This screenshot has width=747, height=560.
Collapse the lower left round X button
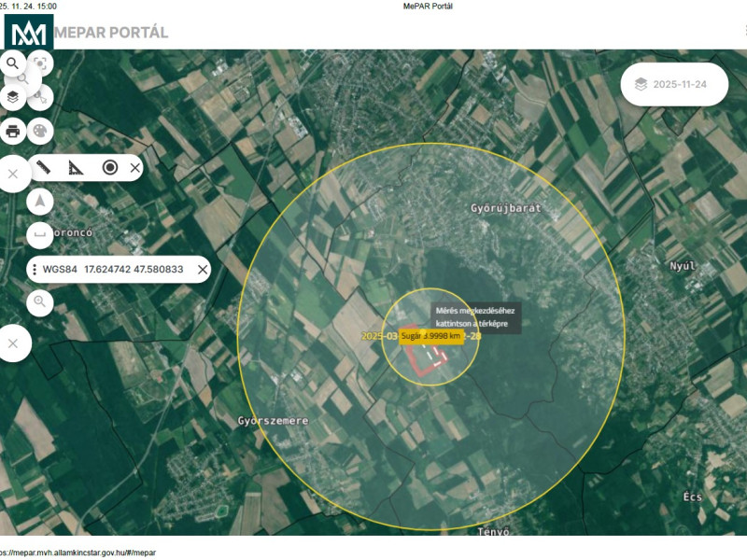point(13,343)
